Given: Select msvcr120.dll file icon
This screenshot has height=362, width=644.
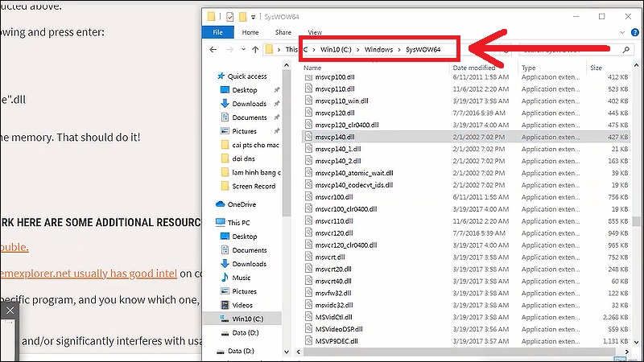Looking at the screenshot, I should [x=309, y=232].
